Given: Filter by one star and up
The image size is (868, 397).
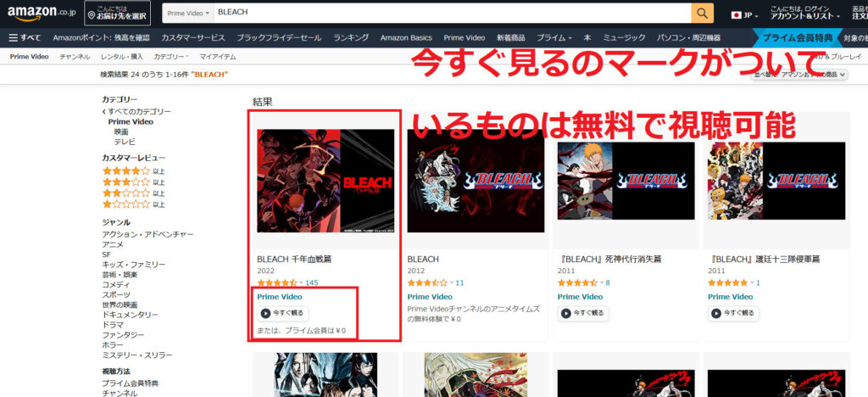Looking at the screenshot, I should coord(133,204).
